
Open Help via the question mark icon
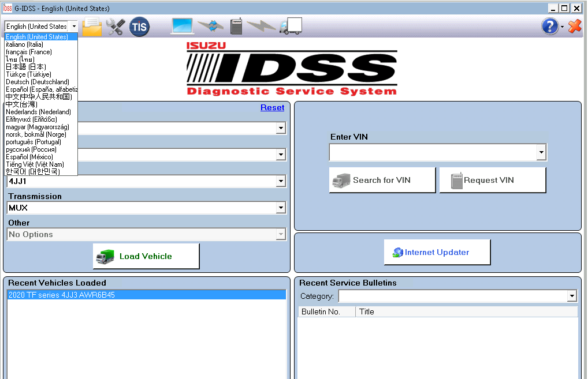(x=549, y=26)
